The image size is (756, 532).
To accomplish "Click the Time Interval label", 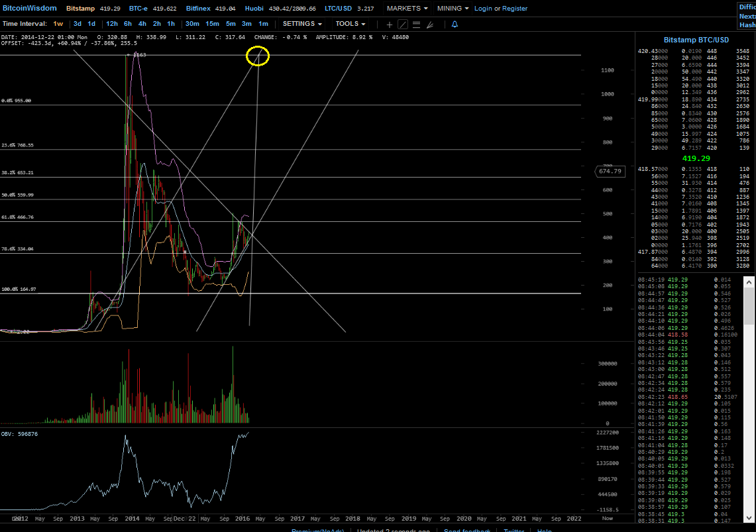I will click(25, 24).
